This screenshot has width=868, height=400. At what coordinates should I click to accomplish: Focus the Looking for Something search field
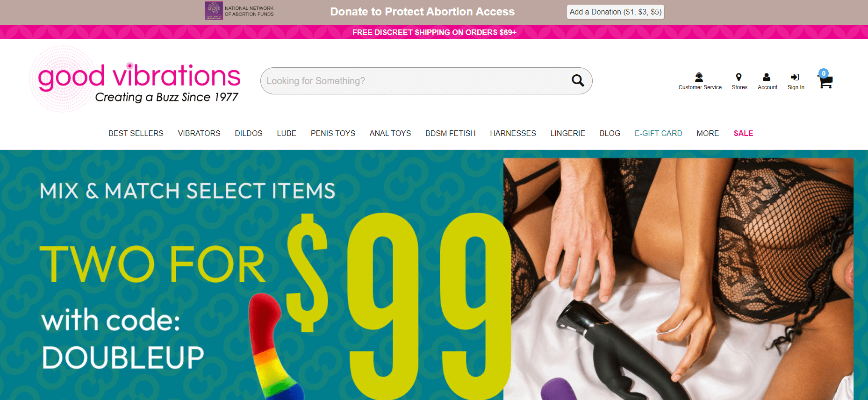(x=416, y=81)
